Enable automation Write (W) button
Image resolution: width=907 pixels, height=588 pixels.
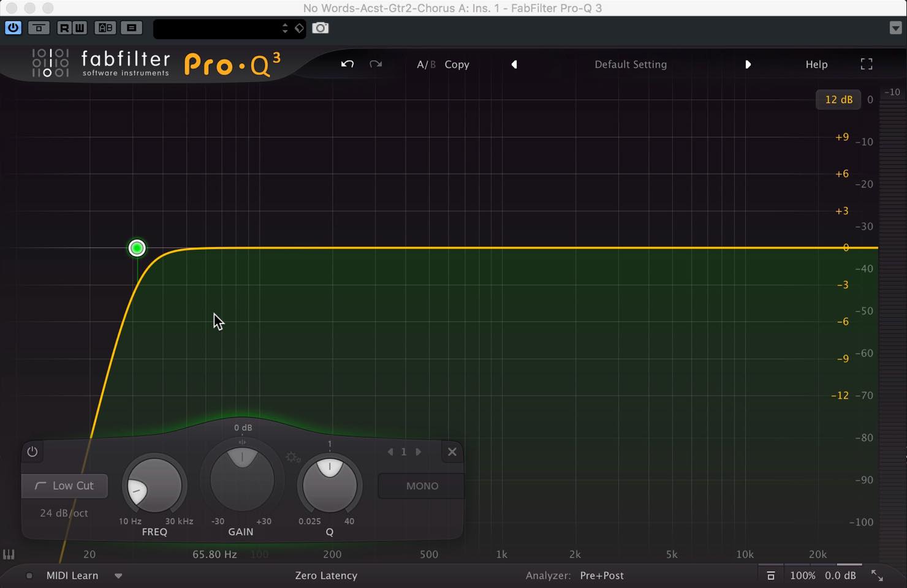coord(80,28)
